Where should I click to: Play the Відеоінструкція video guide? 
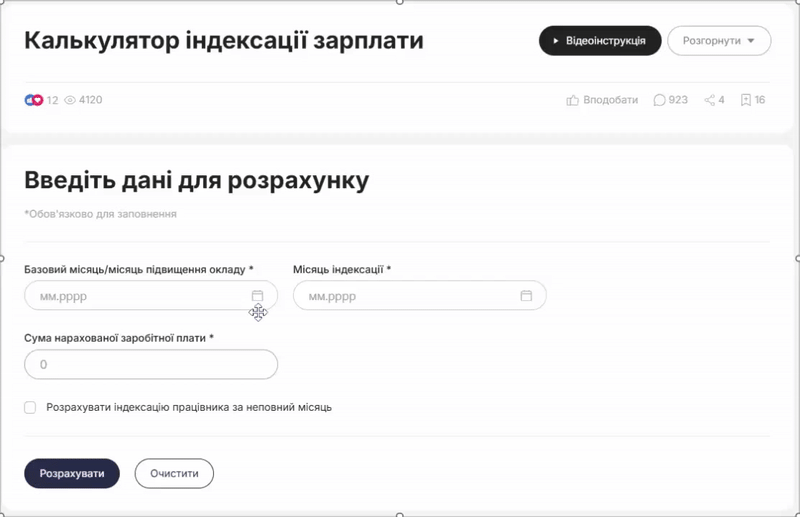click(600, 41)
